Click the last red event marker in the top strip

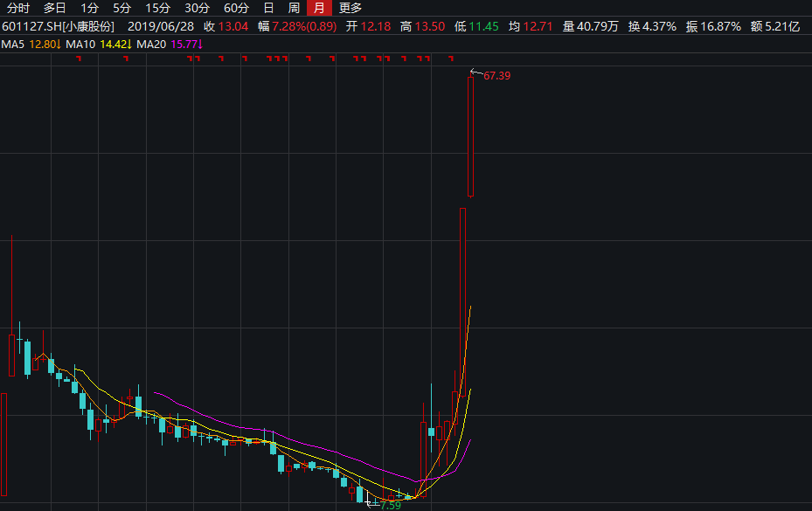coord(451,59)
